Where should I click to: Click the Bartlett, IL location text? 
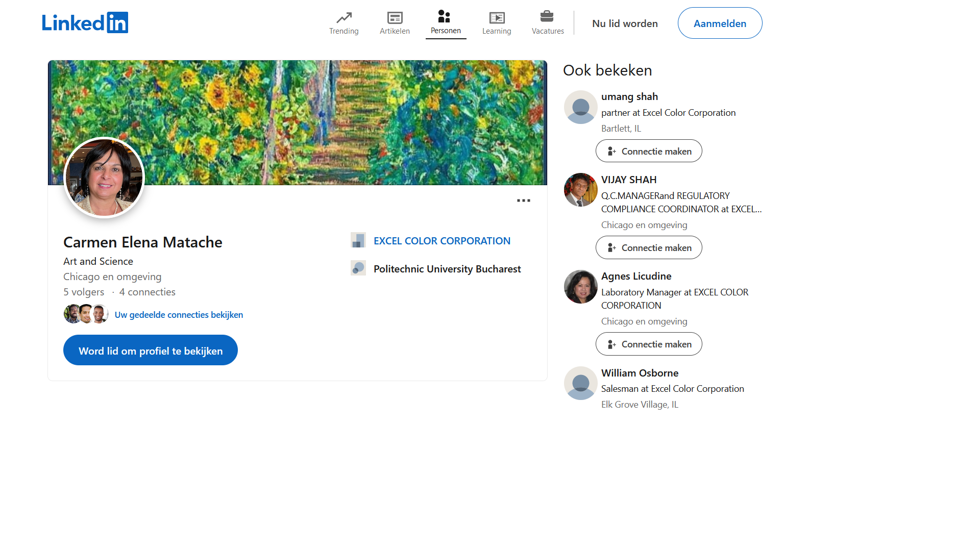(x=621, y=129)
